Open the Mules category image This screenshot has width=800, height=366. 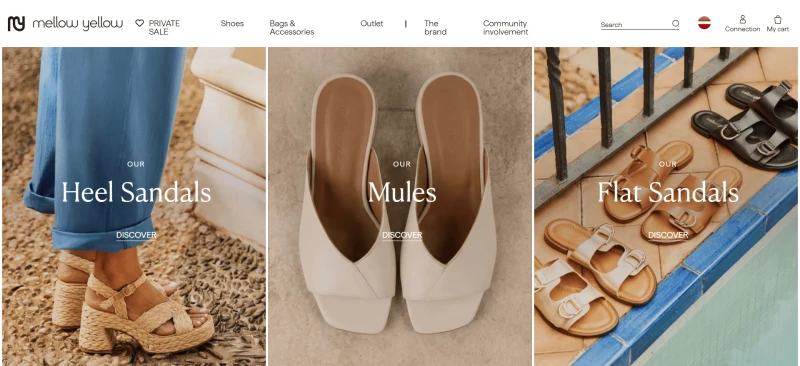coord(400,206)
